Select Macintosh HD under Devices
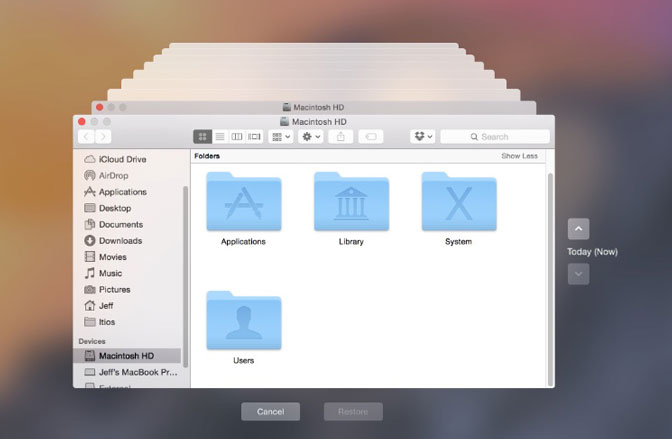The width and height of the screenshot is (672, 439). click(127, 356)
